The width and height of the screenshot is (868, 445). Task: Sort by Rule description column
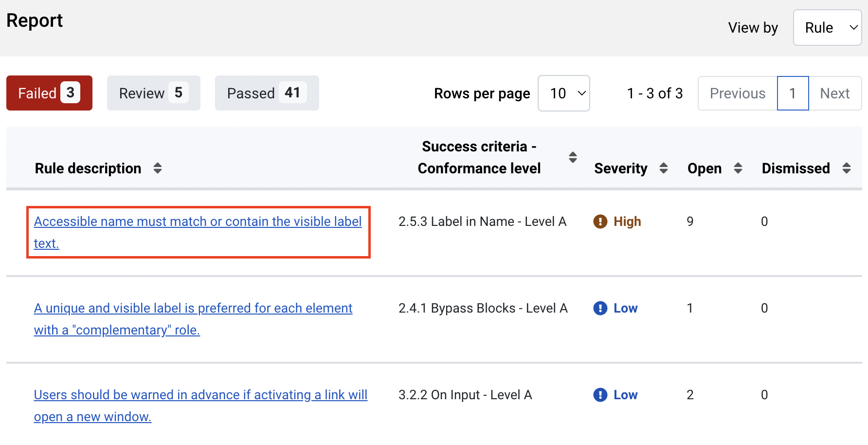click(x=157, y=168)
